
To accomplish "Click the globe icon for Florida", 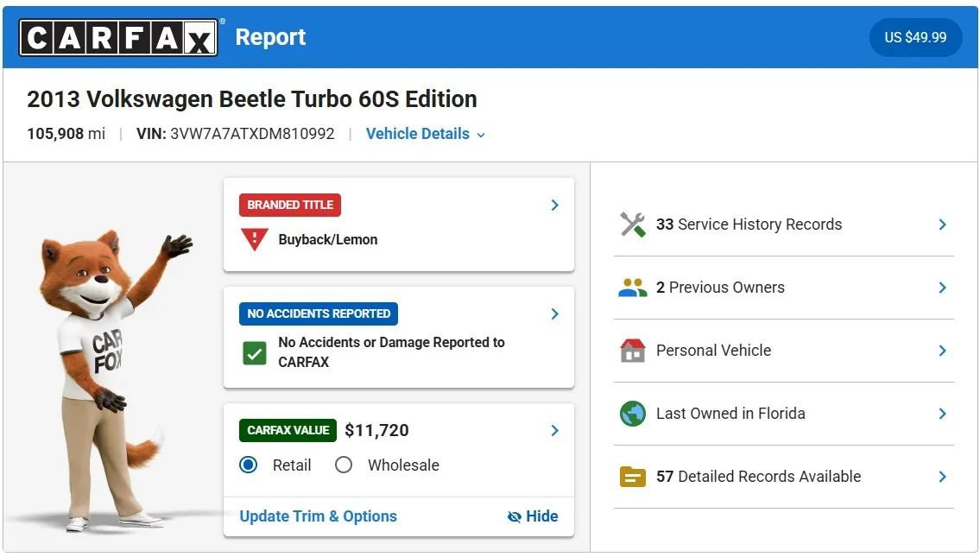I will tap(633, 414).
